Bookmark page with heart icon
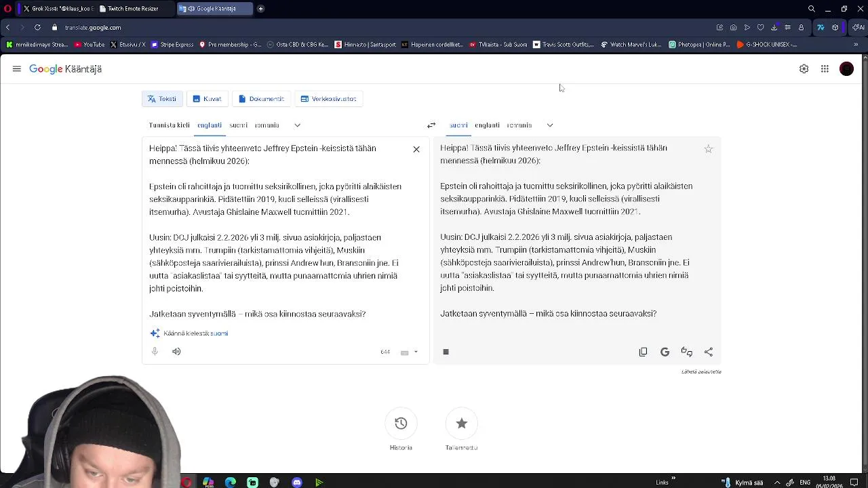Screen dimensions: 868x488 [760, 28]
